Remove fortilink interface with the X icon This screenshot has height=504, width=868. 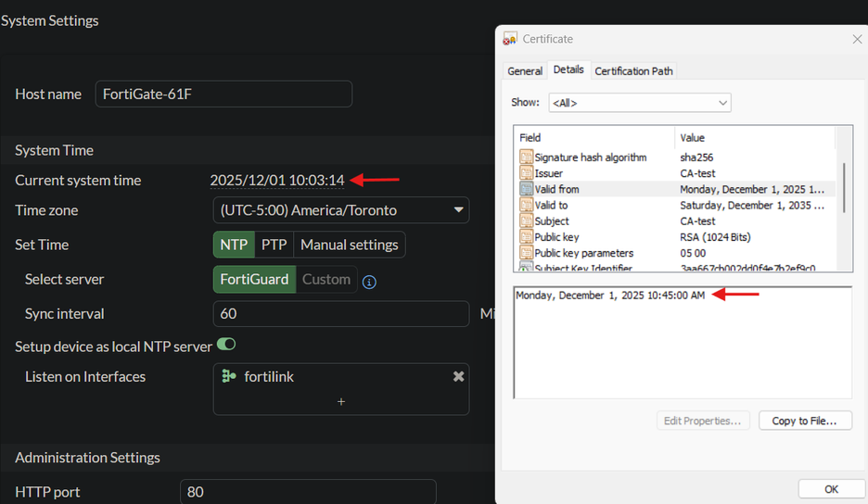(x=458, y=377)
